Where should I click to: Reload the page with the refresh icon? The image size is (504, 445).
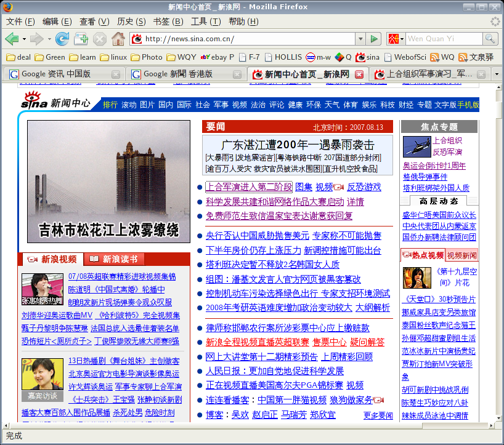click(x=62, y=39)
